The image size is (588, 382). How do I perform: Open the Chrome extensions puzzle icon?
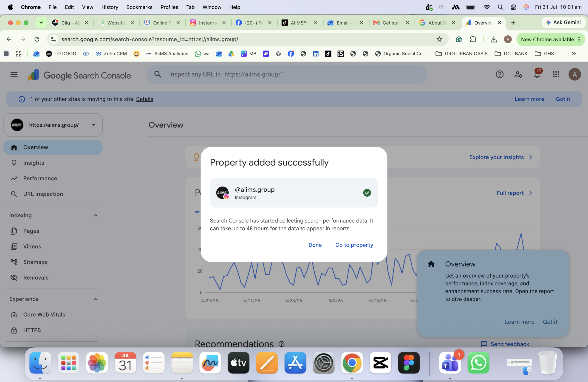click(473, 39)
